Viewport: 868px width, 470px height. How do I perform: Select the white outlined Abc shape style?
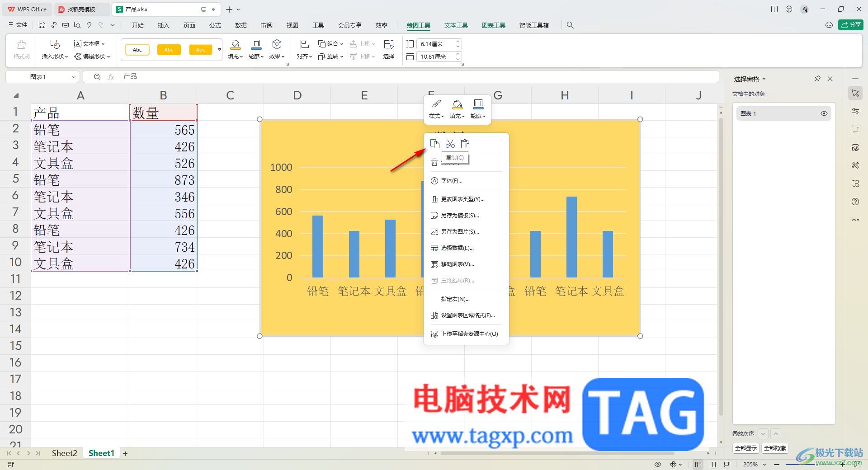point(137,50)
